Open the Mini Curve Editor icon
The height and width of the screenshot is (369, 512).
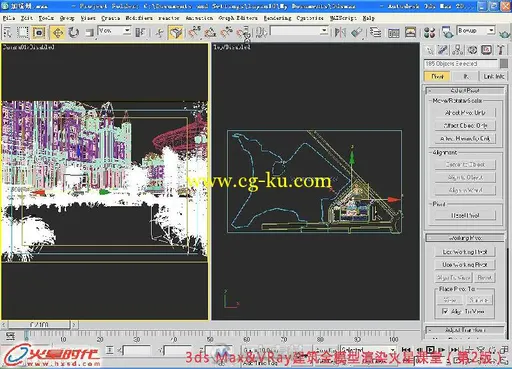(10, 336)
